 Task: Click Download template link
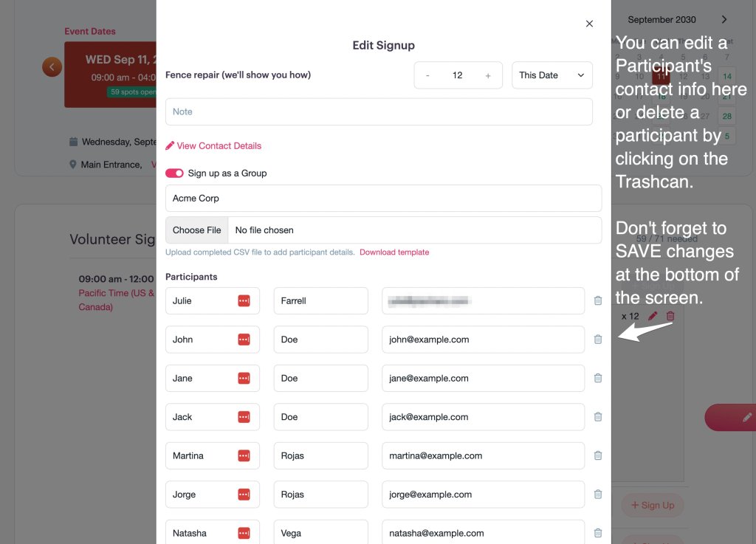394,252
